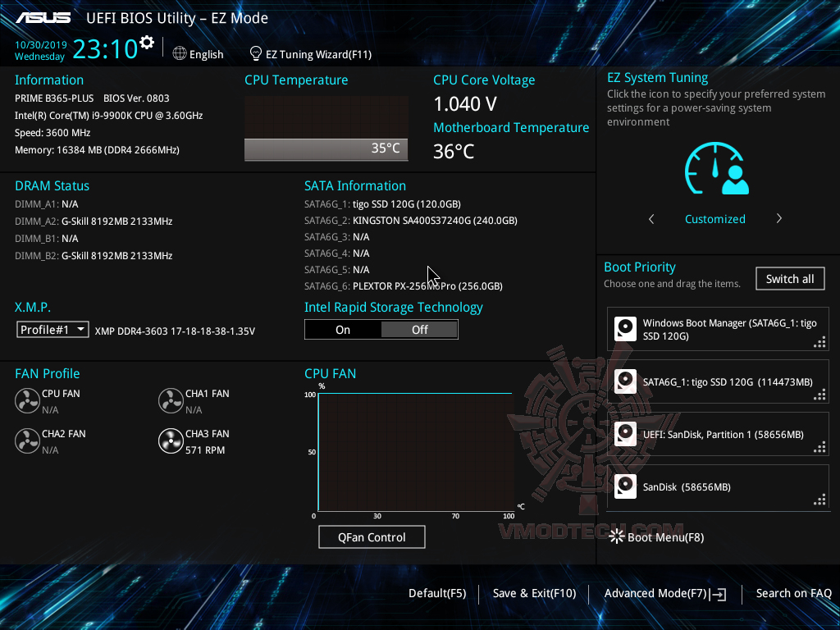Click the UEFI SanDisk Partition 1 disk icon
The width and height of the screenshot is (840, 630).
pos(625,434)
